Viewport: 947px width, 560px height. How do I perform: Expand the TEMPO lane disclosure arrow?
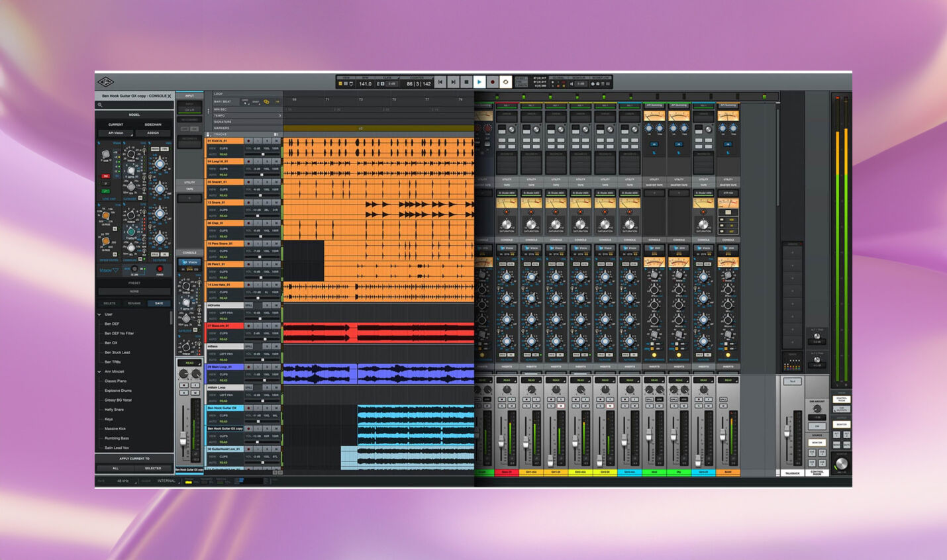[279, 116]
